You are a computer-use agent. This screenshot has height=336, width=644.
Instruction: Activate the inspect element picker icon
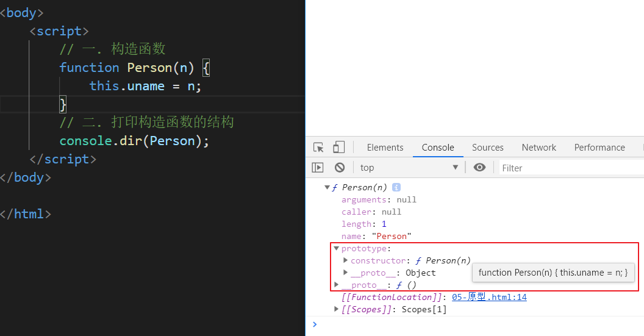(x=318, y=148)
